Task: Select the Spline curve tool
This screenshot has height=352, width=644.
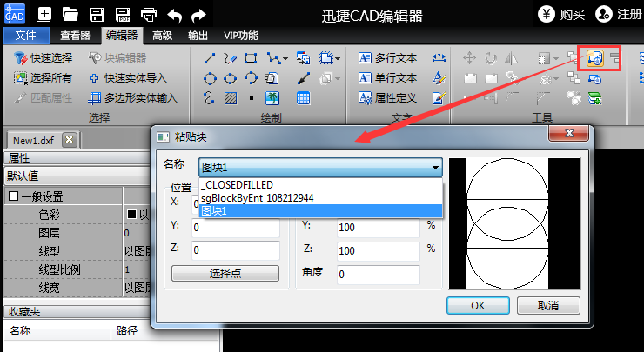Action: coord(209,98)
